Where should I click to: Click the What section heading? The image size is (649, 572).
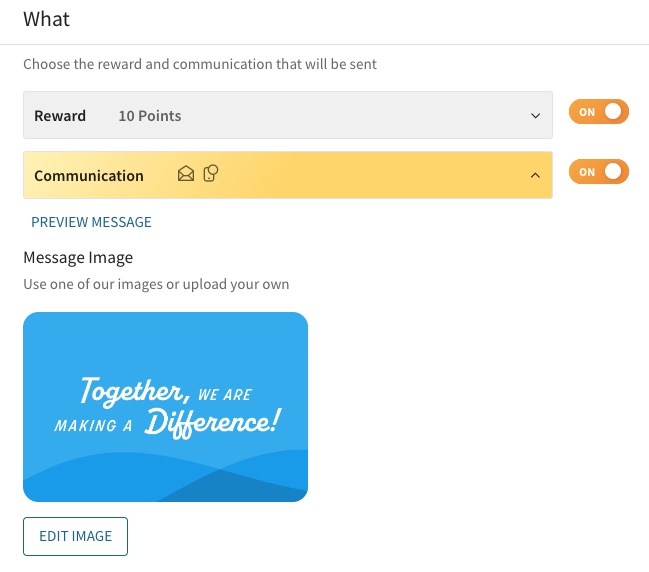pos(46,19)
